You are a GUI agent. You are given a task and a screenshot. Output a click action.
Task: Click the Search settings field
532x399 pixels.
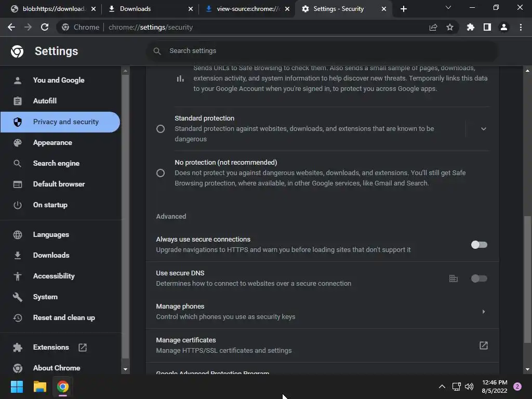pyautogui.click(x=322, y=51)
